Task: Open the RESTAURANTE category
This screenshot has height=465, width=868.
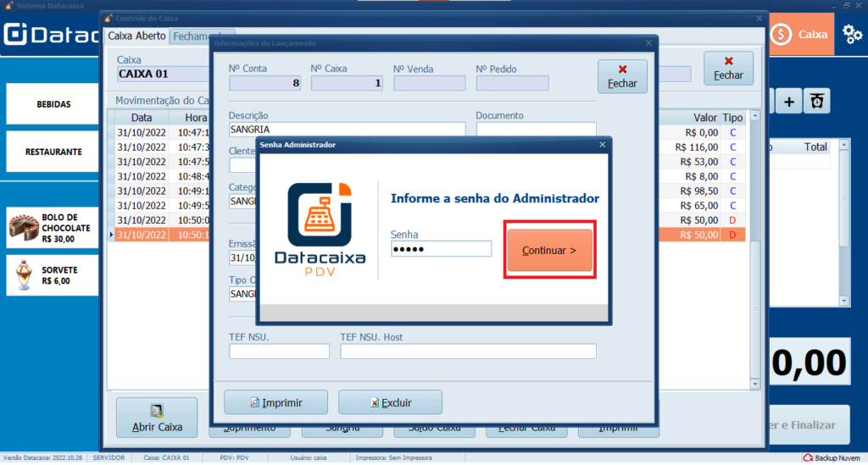Action: point(53,152)
